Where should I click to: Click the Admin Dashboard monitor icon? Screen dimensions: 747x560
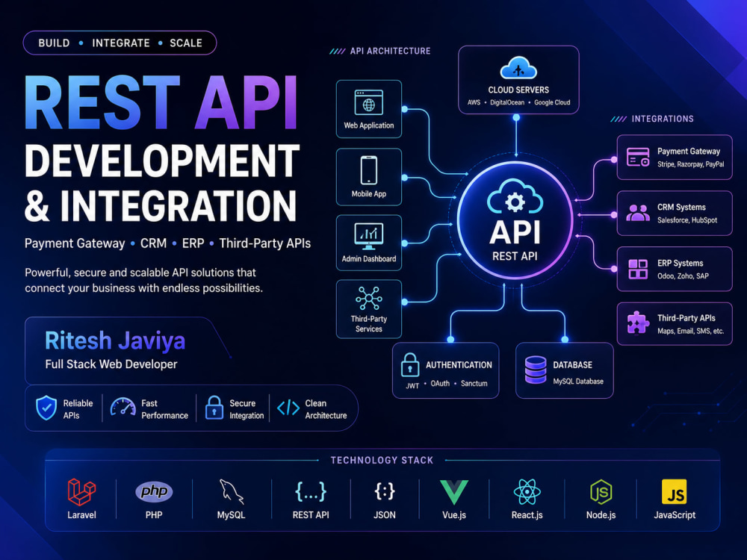pos(369,236)
